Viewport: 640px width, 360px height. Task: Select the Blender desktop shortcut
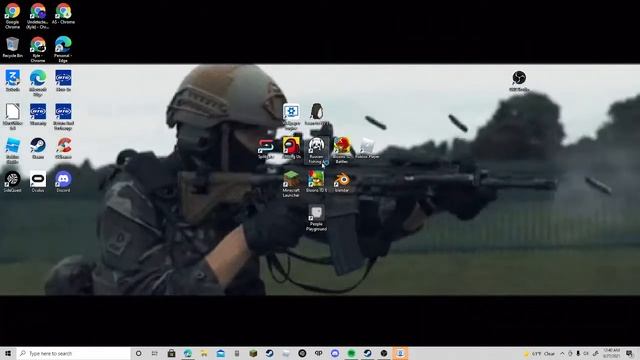[342, 182]
